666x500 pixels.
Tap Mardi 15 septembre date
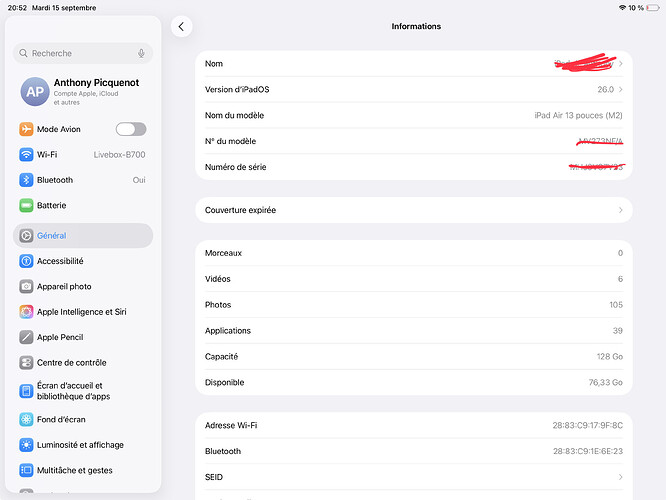[x=64, y=8]
